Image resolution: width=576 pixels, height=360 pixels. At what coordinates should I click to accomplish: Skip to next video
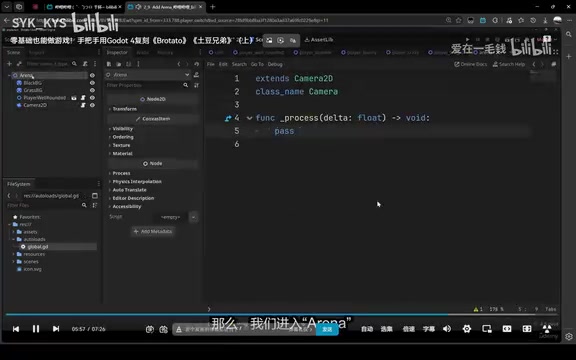pyautogui.click(x=56, y=329)
